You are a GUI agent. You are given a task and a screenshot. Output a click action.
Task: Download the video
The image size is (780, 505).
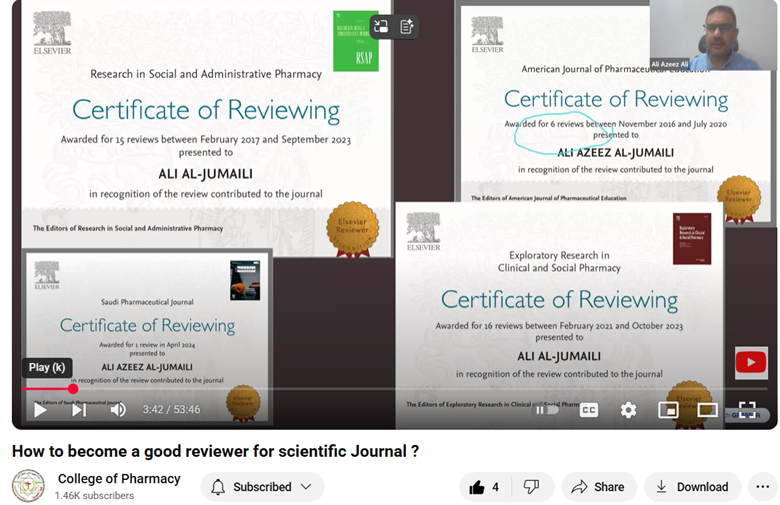point(692,487)
